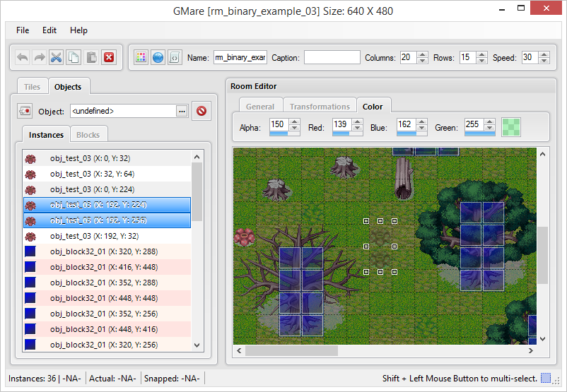
Task: Click the Undo arrow icon
Action: tap(23, 57)
